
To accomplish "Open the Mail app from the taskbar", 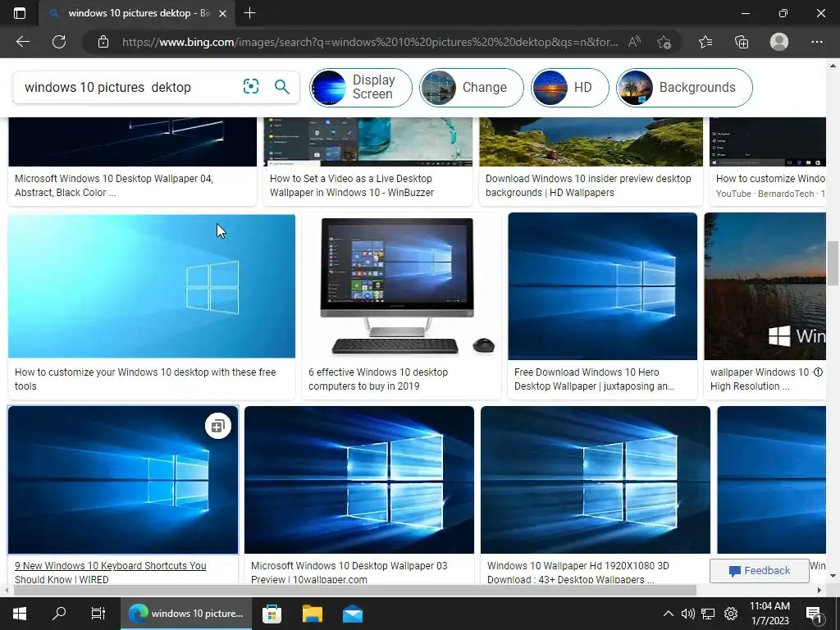I will click(x=353, y=614).
